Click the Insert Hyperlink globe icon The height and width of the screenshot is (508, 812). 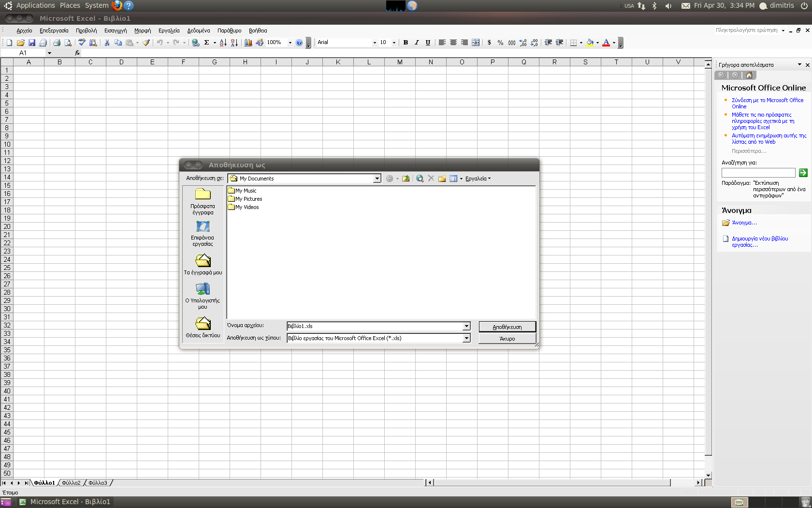point(195,43)
